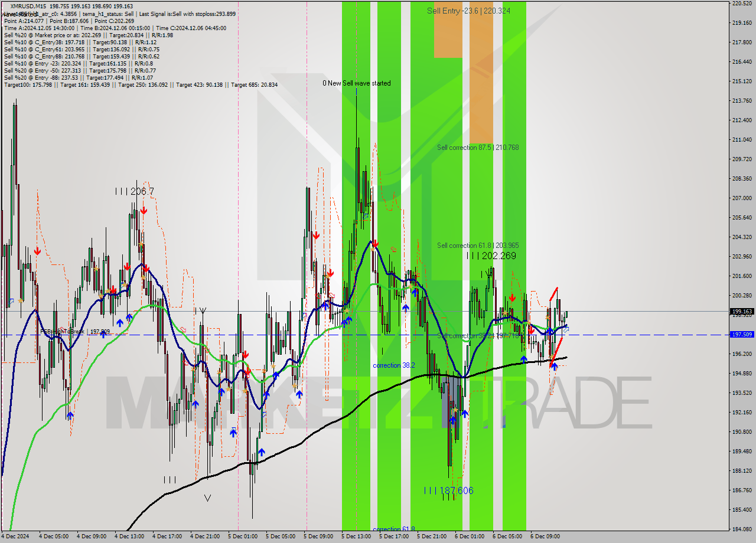This screenshot has height=543, width=756.
Task: Click the current price tag 199.163
Action: 742,311
